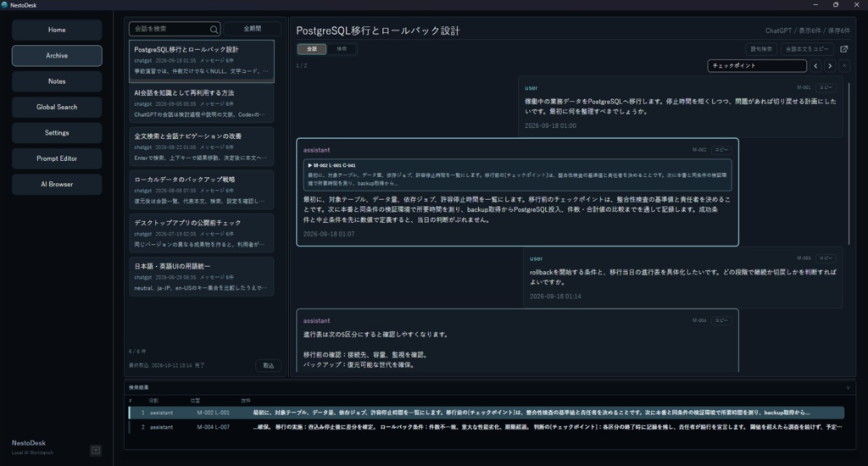The image size is (868, 466).
Task: Click the conversation pane vertical scrollbar
Action: coord(849,164)
